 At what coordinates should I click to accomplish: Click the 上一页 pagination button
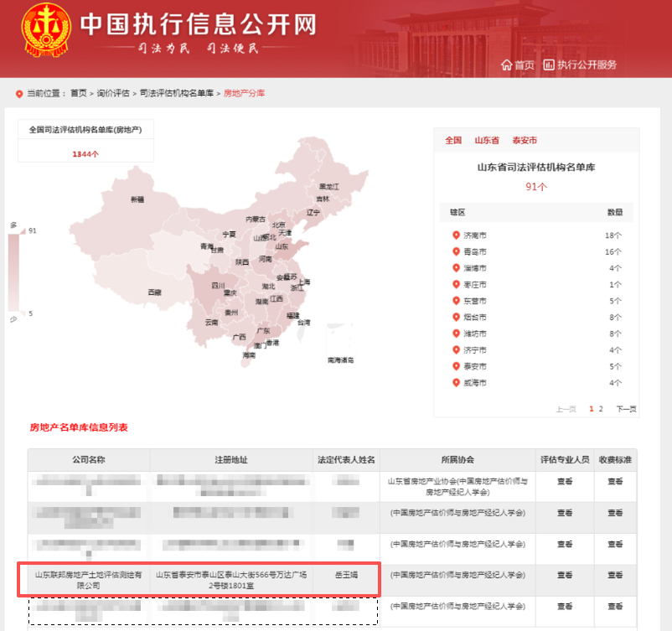566,409
